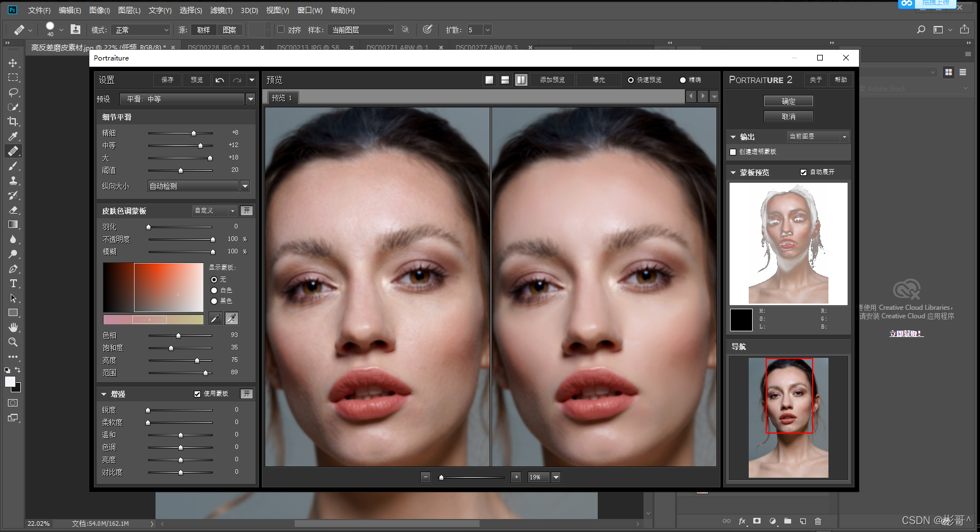Toggle the 对齐 checkbox in options bar
980x532 pixels.
point(280,29)
